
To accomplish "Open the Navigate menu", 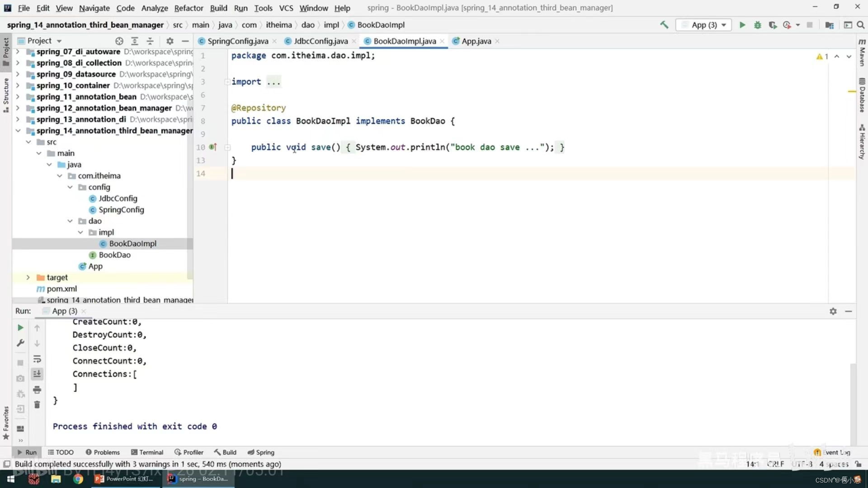I will coord(94,8).
